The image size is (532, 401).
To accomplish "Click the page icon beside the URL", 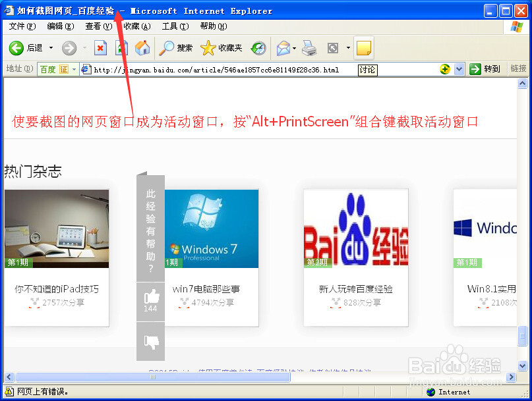I will pyautogui.click(x=86, y=69).
